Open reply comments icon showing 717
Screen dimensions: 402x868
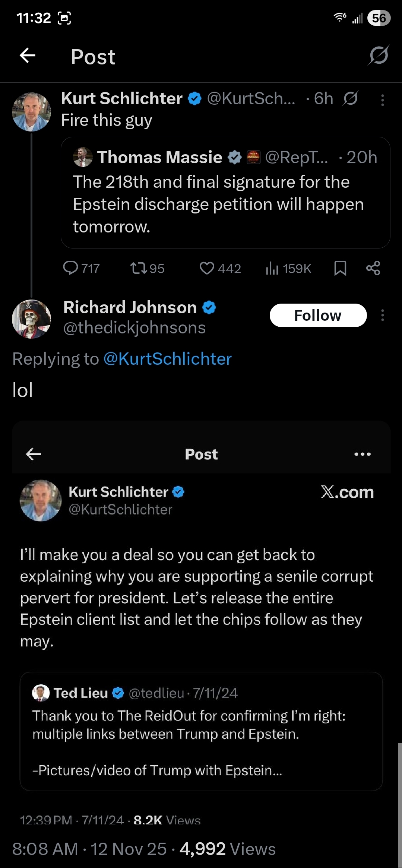pos(70,268)
